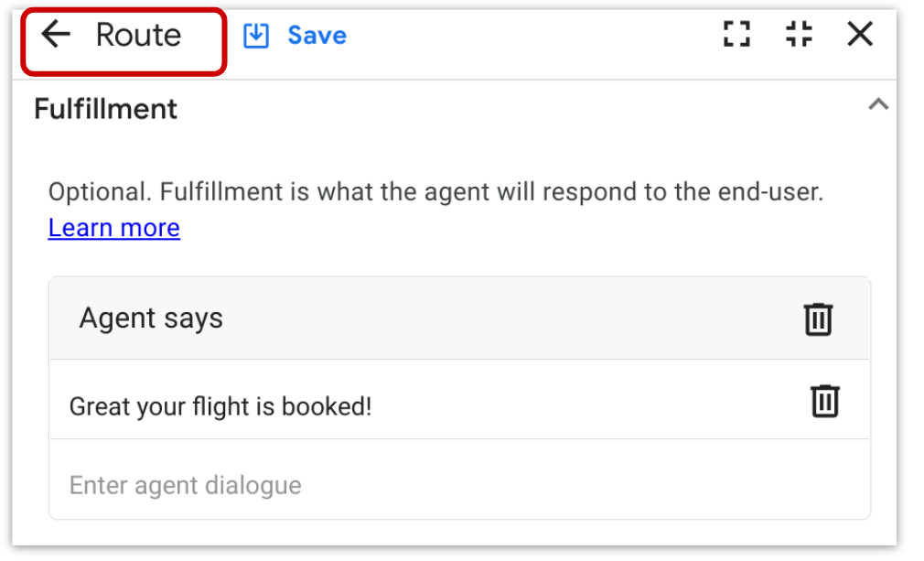Collapse the Fulfillment section with the chevron
Viewport: 924px width, 561px height.
pyautogui.click(x=878, y=105)
